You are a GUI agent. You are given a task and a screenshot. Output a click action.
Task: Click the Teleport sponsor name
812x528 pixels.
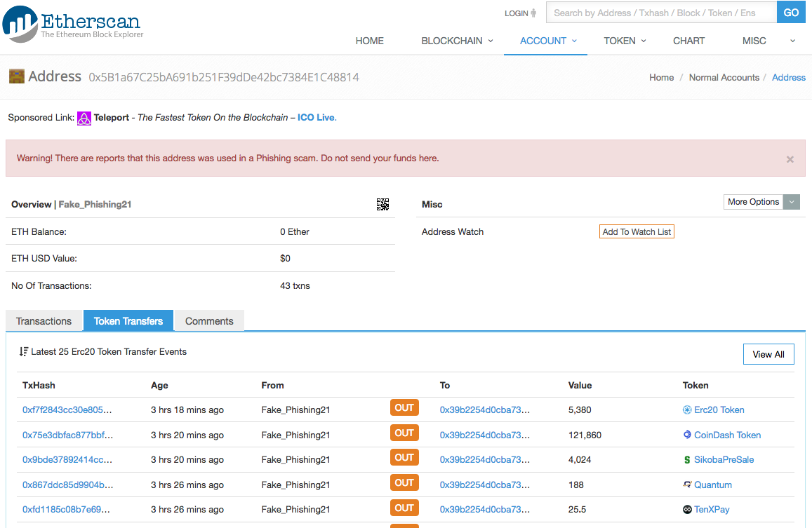(112, 118)
